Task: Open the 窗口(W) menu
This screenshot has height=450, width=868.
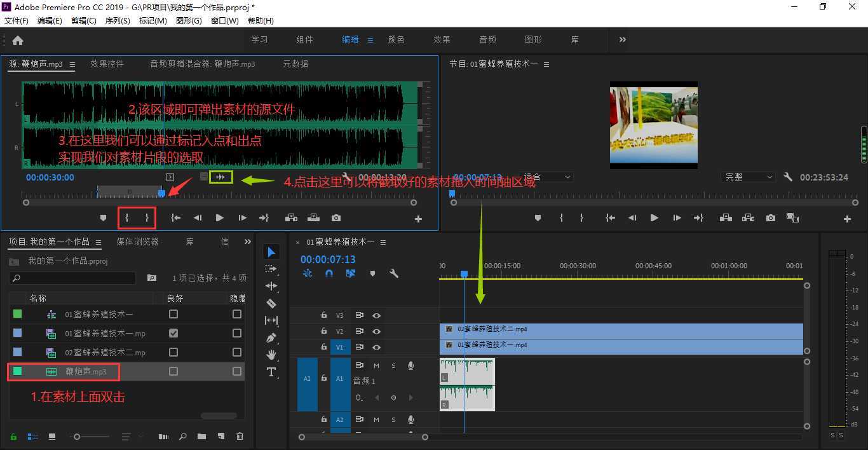Action: (225, 21)
